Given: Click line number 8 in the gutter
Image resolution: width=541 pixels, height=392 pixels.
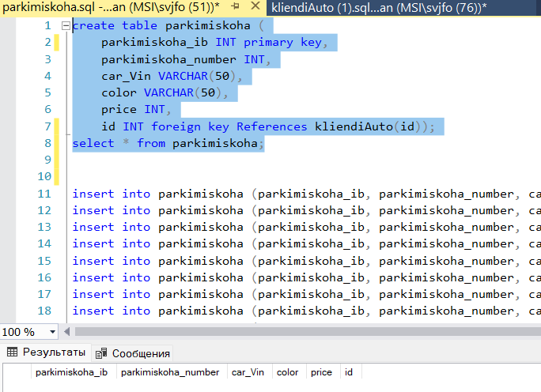Looking at the screenshot, I should coord(47,143).
